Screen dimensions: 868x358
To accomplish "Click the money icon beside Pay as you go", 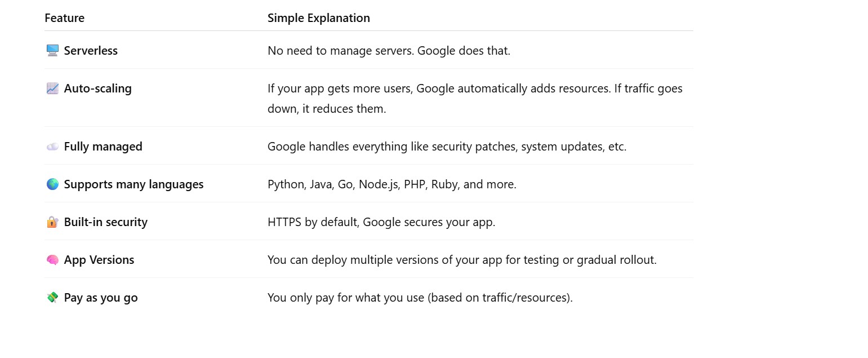I will pos(52,298).
